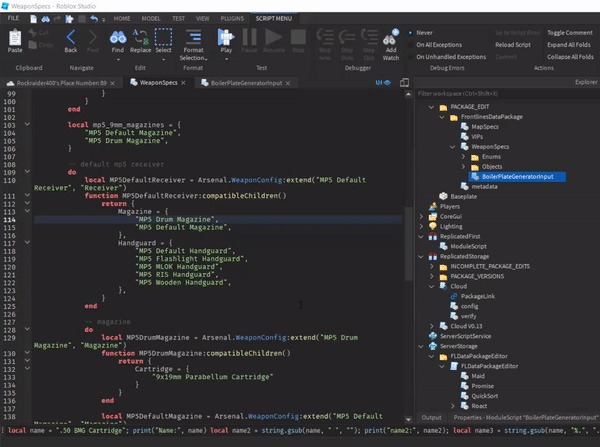
Task: Fold code block at line 103
Action: point(27,124)
